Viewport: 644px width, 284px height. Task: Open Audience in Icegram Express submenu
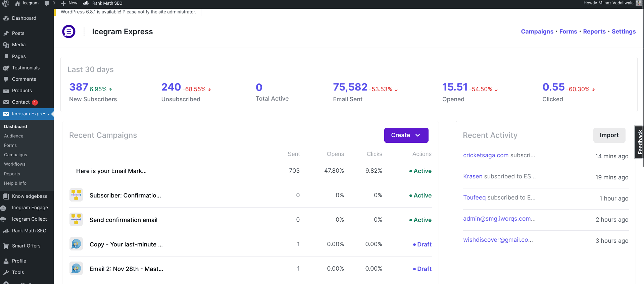click(14, 136)
